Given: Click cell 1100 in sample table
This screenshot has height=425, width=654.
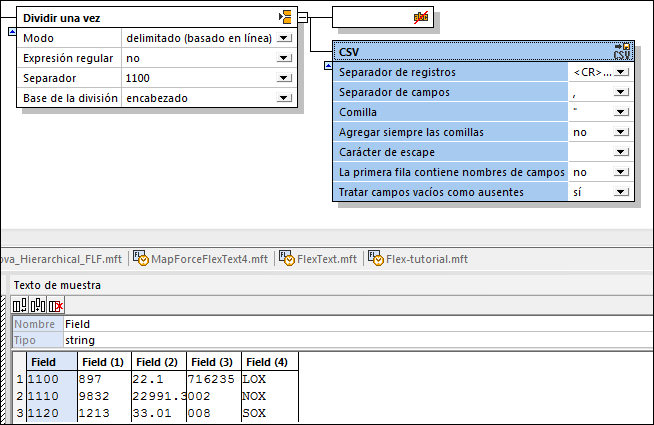Looking at the screenshot, I should point(52,379).
